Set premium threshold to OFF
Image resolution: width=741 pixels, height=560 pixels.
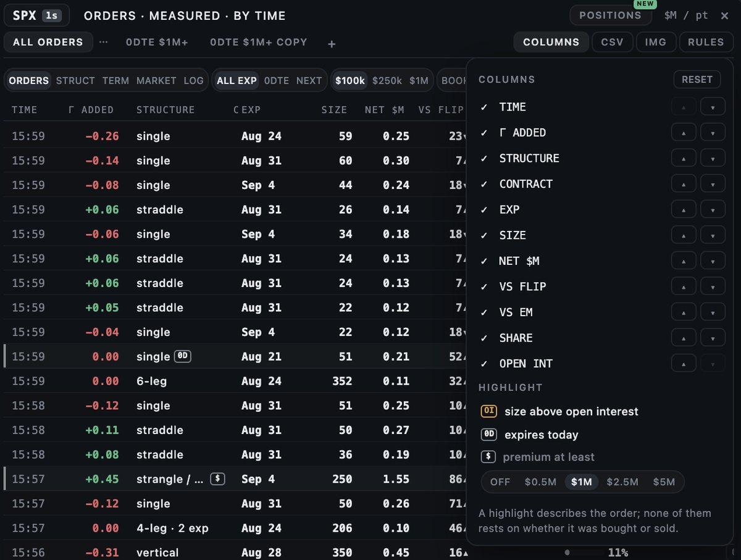pyautogui.click(x=500, y=482)
